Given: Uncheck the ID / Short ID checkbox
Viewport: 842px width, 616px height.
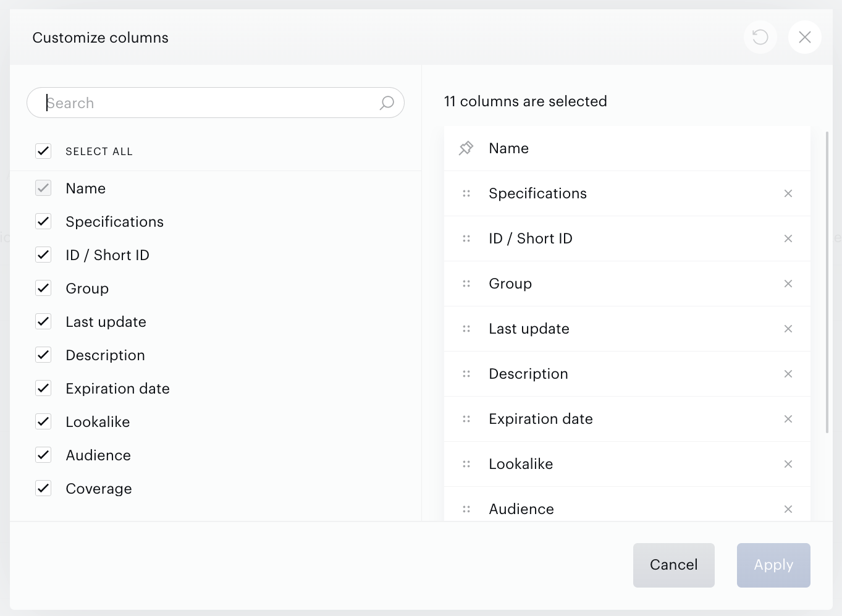Looking at the screenshot, I should coord(43,255).
